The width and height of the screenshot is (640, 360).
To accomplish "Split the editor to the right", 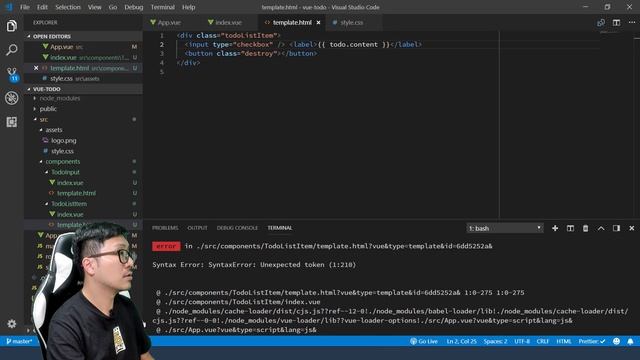I will 616,22.
